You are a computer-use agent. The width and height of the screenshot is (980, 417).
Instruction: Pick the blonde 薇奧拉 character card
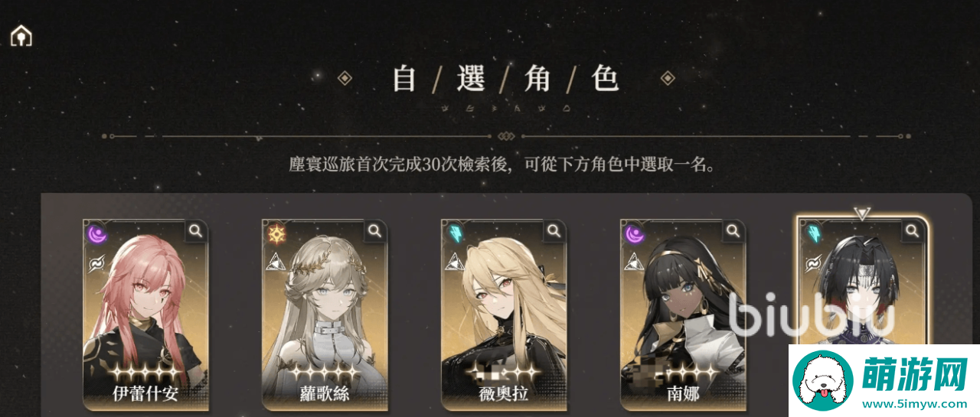coord(504,314)
